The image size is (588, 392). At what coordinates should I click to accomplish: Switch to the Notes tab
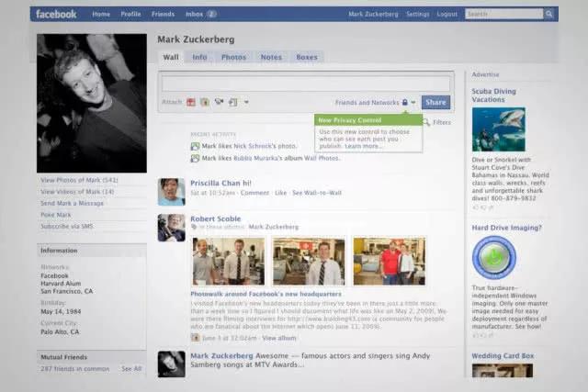click(x=271, y=57)
